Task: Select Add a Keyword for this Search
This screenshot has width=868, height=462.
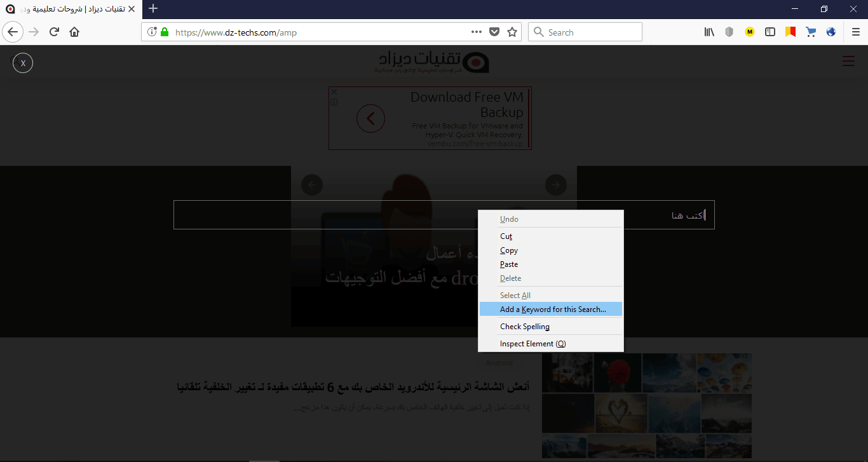Action: point(552,309)
